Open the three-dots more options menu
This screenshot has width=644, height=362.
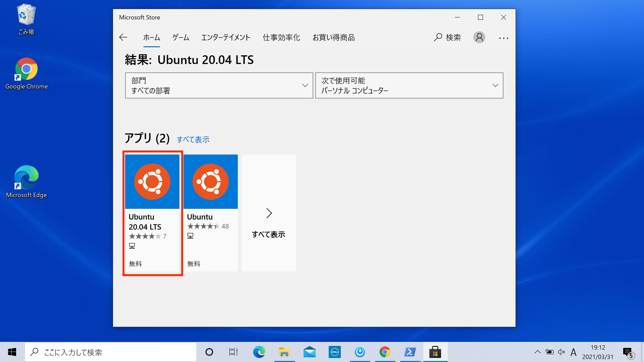coord(503,38)
